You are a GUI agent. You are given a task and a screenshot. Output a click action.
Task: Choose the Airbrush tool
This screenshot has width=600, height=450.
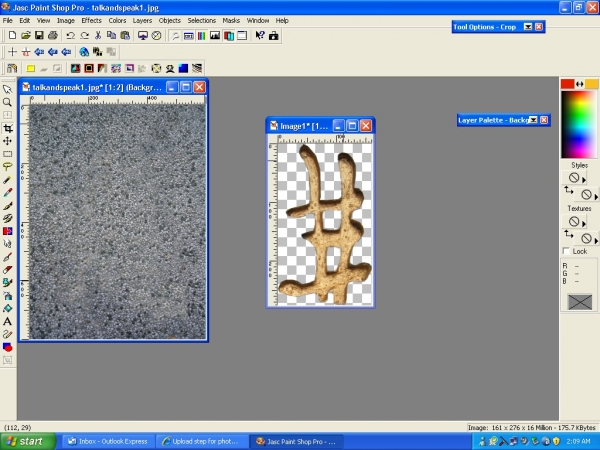click(7, 295)
